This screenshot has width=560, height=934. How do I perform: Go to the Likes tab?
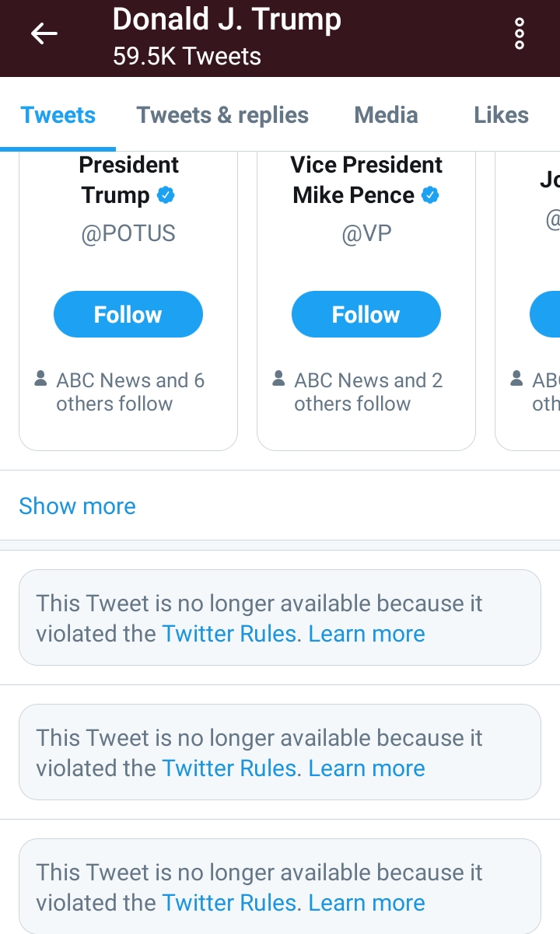tap(501, 115)
